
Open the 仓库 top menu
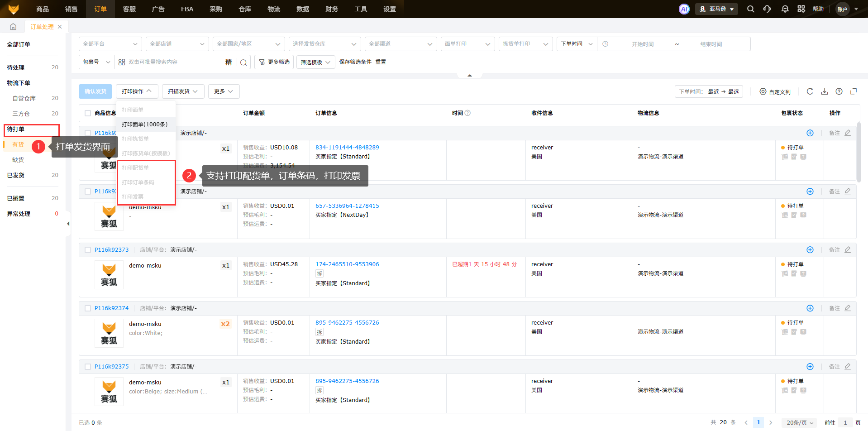245,9
